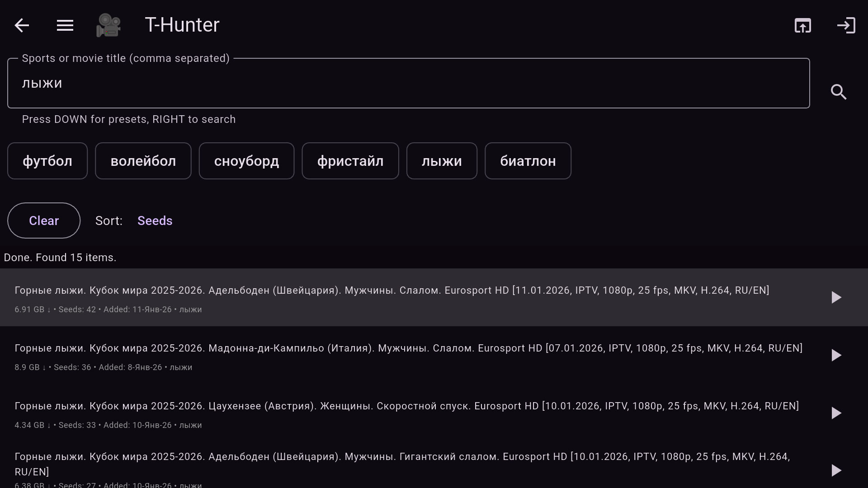Choose the сноуборд preset chip
Screen dimensions: 868x488
tap(246, 161)
